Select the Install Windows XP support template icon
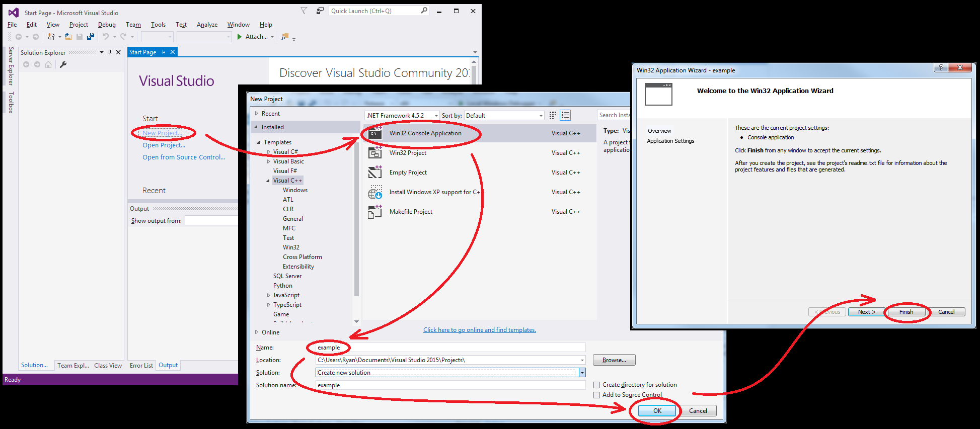The height and width of the screenshot is (429, 980). 375,192
